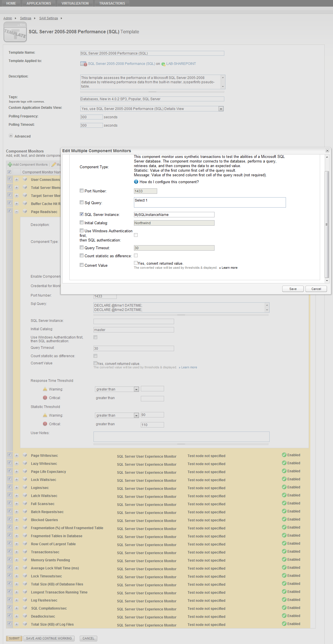This screenshot has width=333, height=644.
Task: Click the Statistic Threshold Critical red icon
Action: 45,424
